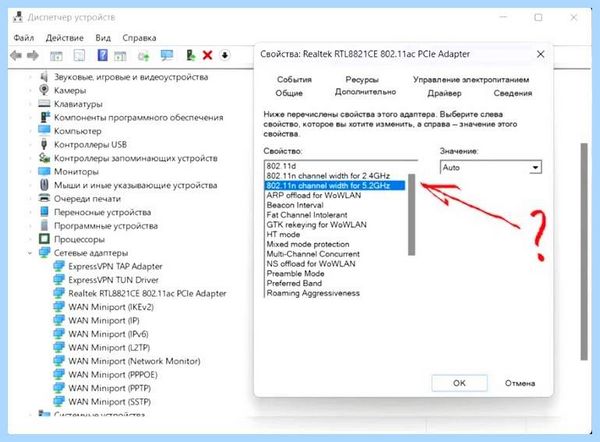The image size is (600, 442).
Task: Select the HT mode property
Action: 283,234
